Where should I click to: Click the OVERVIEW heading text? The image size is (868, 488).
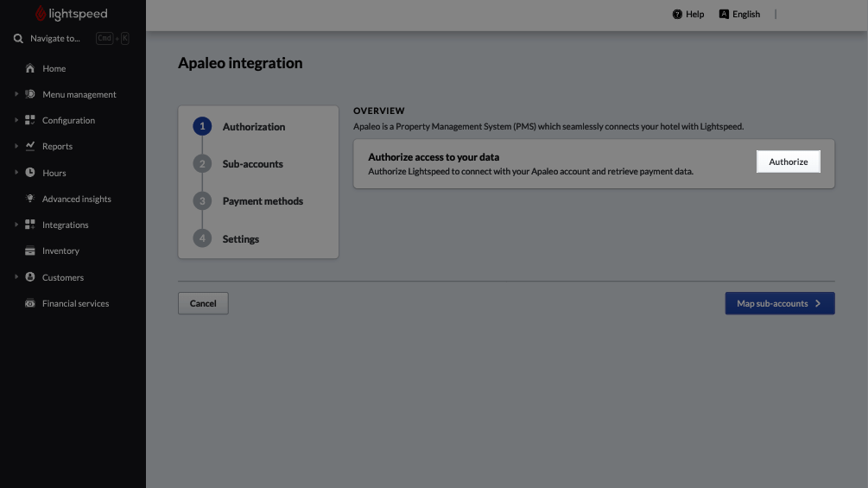click(x=379, y=111)
